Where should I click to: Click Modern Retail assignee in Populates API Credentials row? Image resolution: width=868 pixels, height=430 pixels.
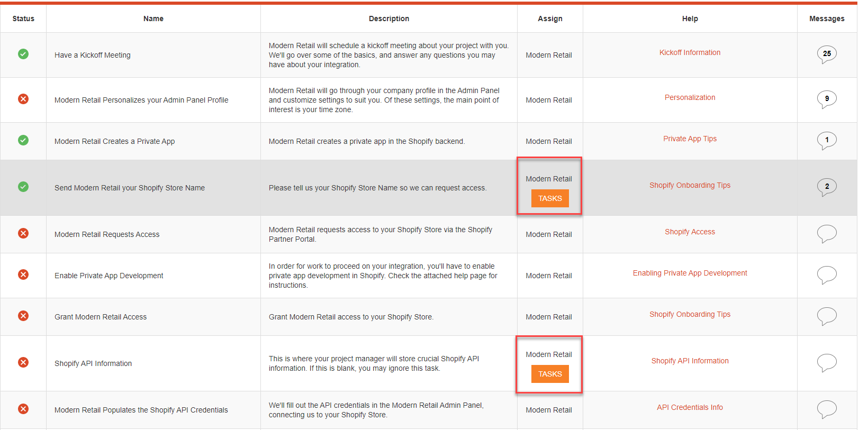coord(549,410)
